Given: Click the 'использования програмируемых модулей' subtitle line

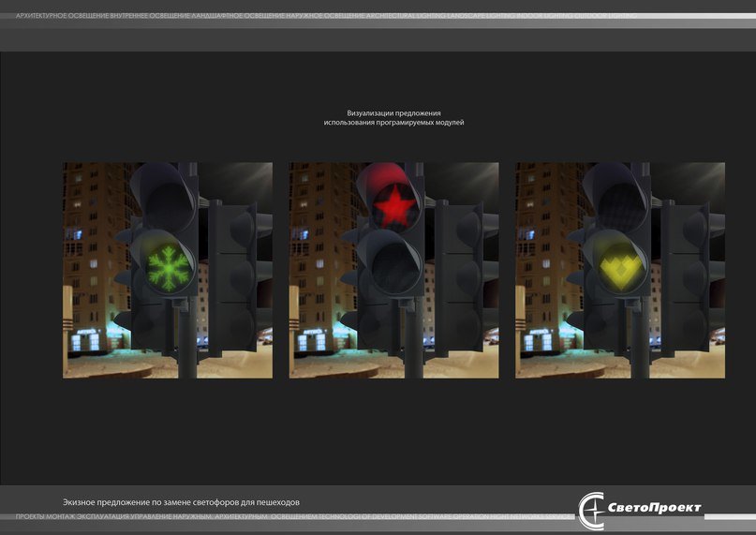Looking at the screenshot, I should (393, 123).
